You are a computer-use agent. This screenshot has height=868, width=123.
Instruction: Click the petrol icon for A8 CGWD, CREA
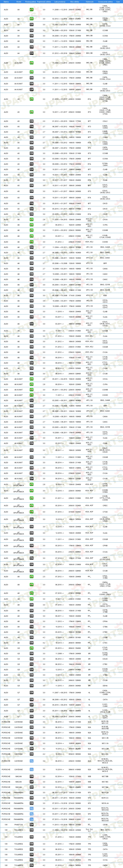32,599
